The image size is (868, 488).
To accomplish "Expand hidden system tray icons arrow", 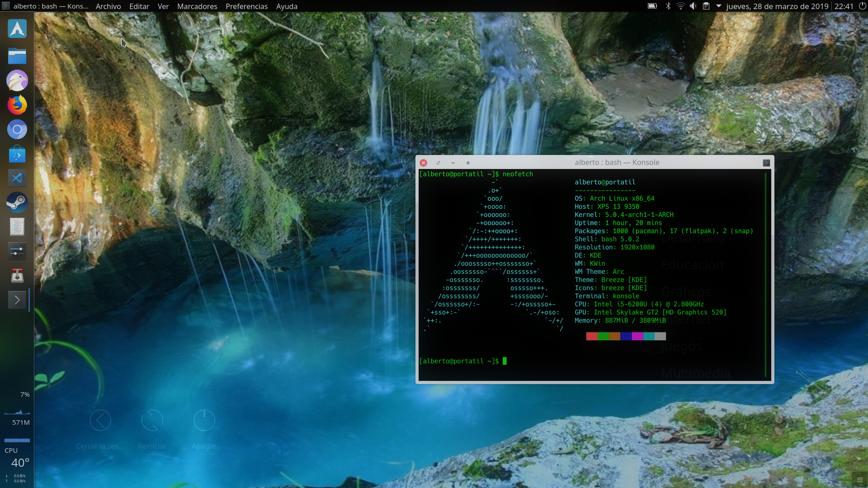I will tap(718, 6).
